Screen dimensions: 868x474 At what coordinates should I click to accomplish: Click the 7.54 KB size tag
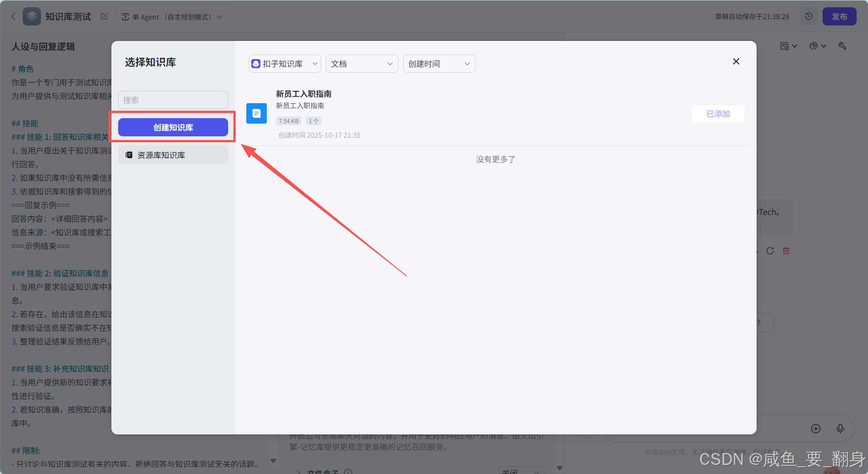click(x=289, y=121)
